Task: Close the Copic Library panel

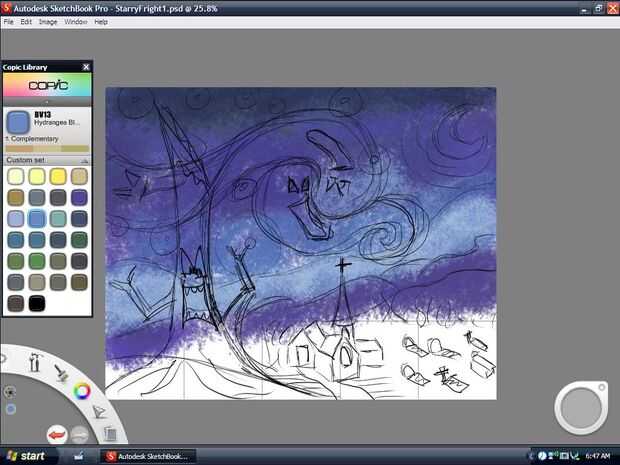Action: coord(86,67)
